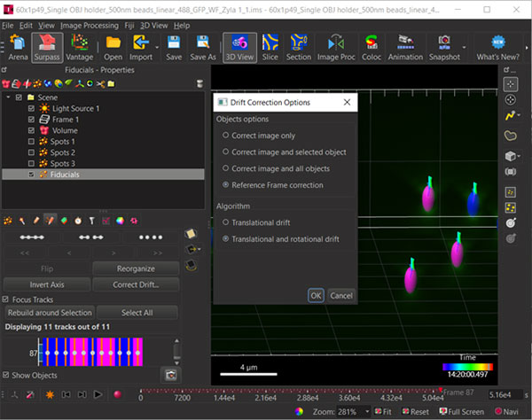Open the Animation tool
The image size is (532, 420).
point(405,48)
